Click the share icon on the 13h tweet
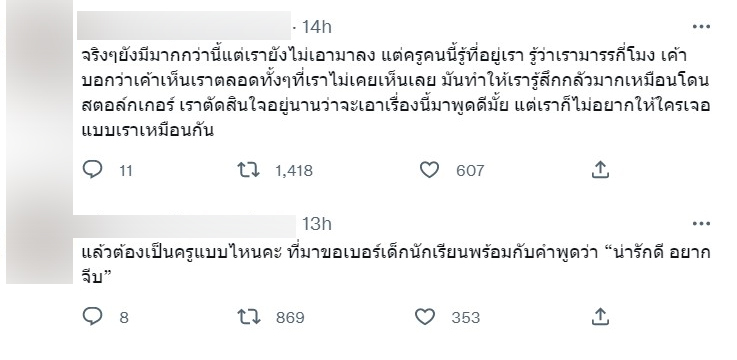 click(x=600, y=317)
